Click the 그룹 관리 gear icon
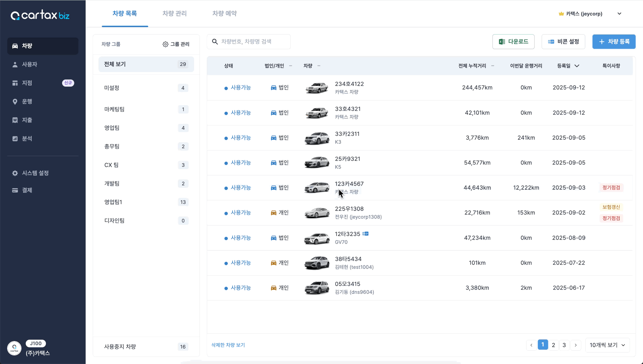This screenshot has width=643, height=364. pyautogui.click(x=165, y=44)
